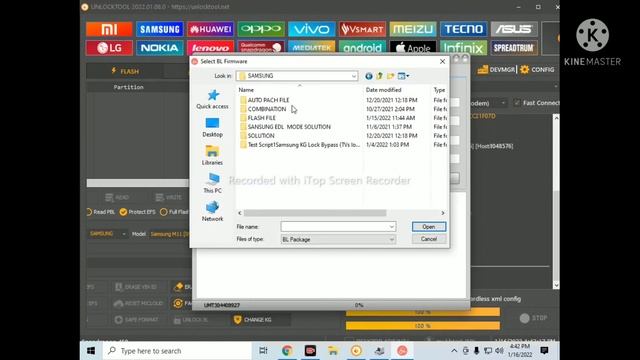640x360 pixels.
Task: Open the Windows Start menu
Action: coord(91,351)
